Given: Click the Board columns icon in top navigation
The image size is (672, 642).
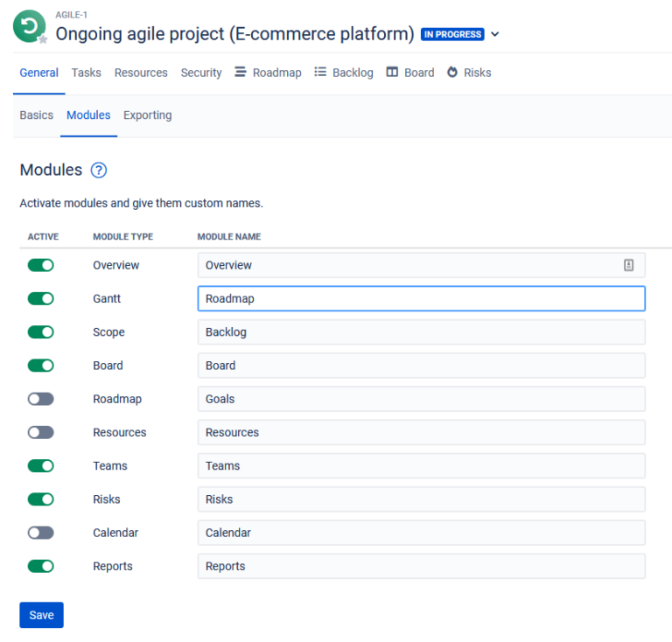Looking at the screenshot, I should pos(392,72).
